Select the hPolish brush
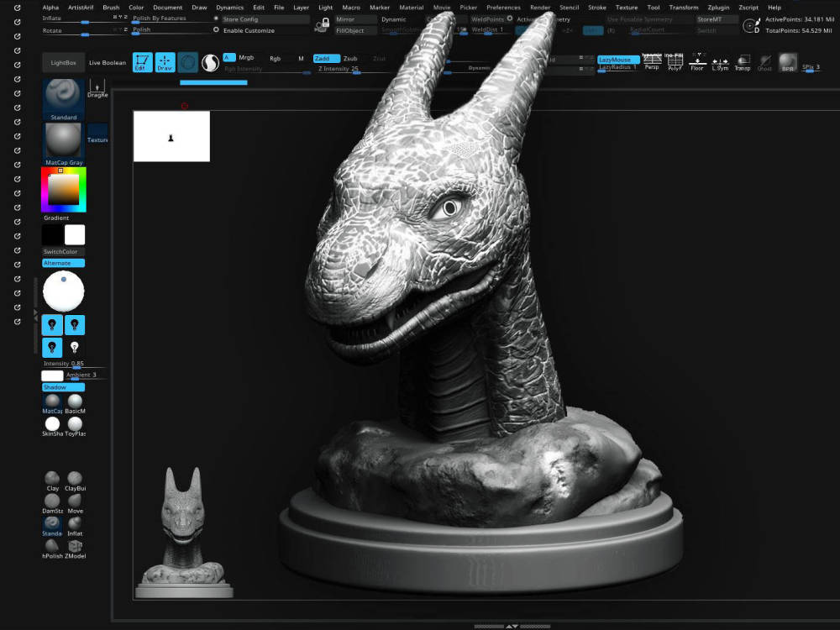 click(52, 548)
